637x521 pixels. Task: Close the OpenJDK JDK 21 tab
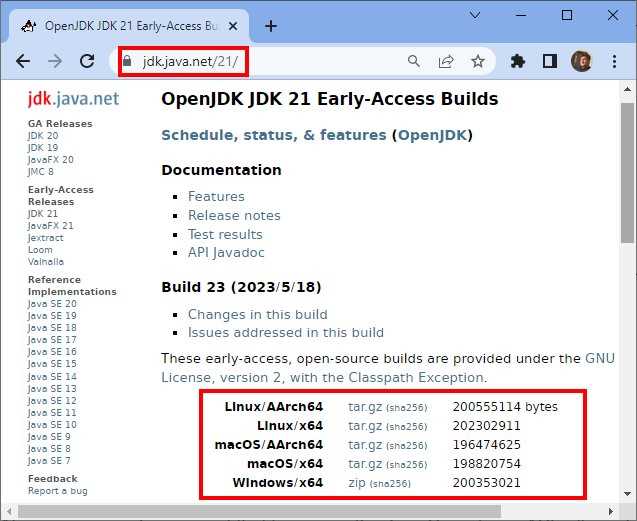point(233,26)
